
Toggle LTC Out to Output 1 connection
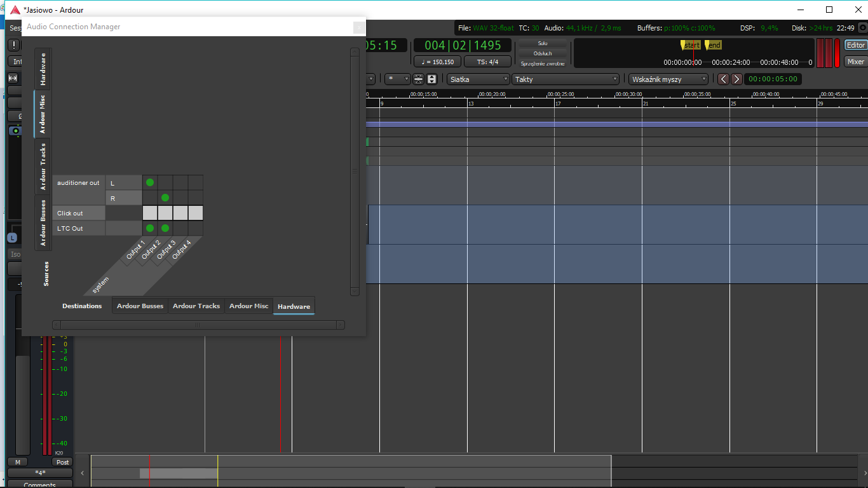[150, 228]
